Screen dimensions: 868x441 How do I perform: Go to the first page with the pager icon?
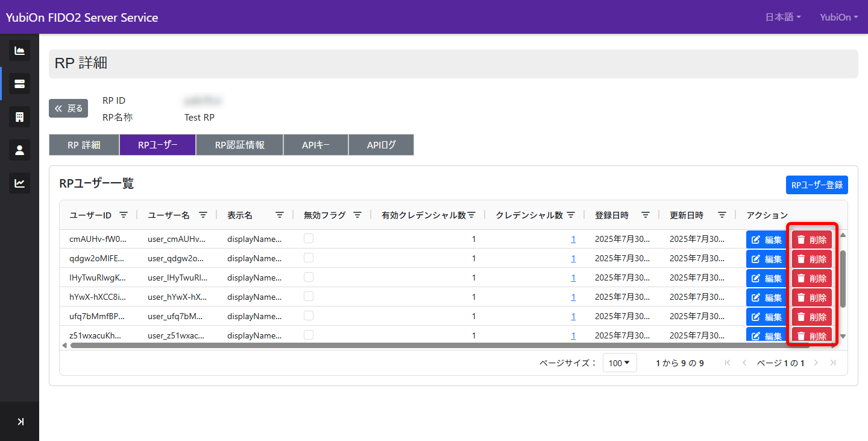tap(728, 363)
